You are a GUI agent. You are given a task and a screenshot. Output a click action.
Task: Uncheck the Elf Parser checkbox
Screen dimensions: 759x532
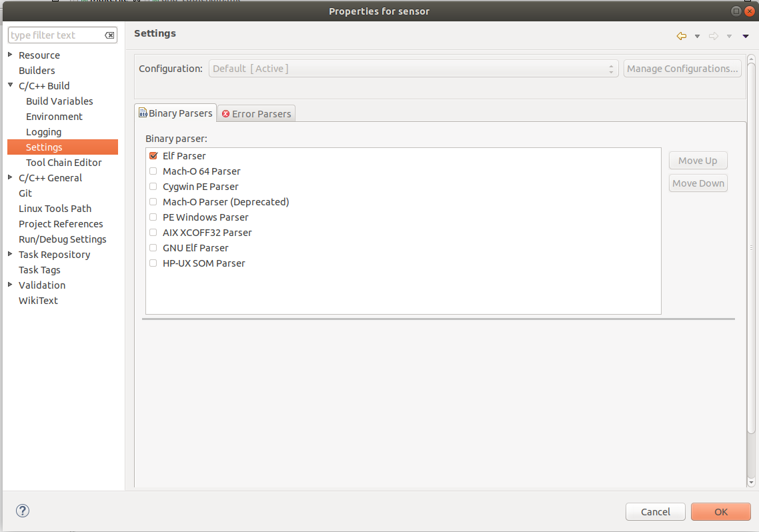(153, 156)
